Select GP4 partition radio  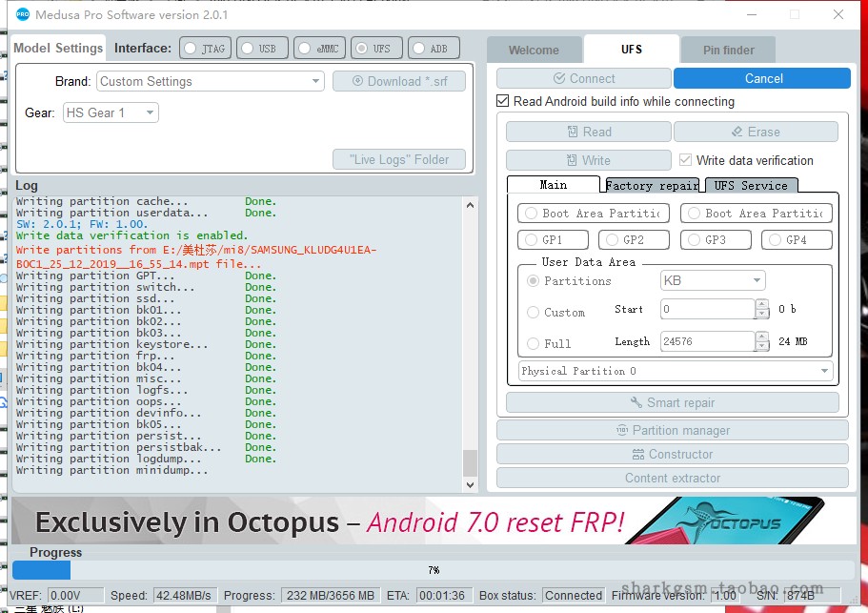[797, 240]
